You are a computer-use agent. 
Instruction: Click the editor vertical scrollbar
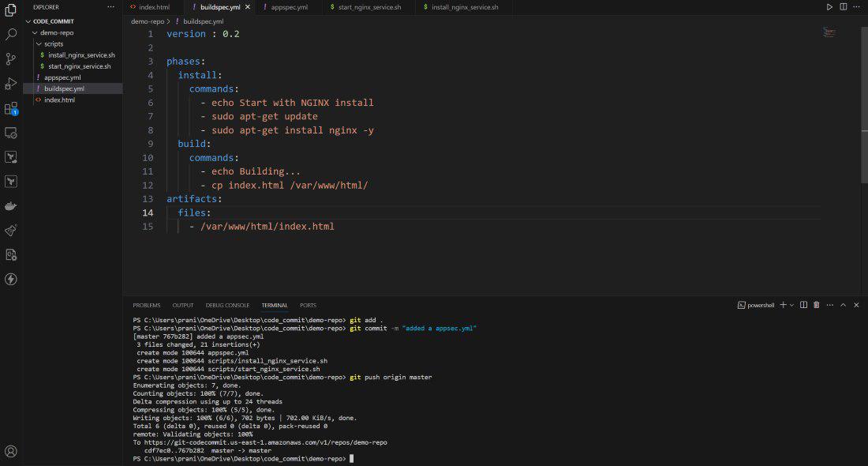(864, 105)
